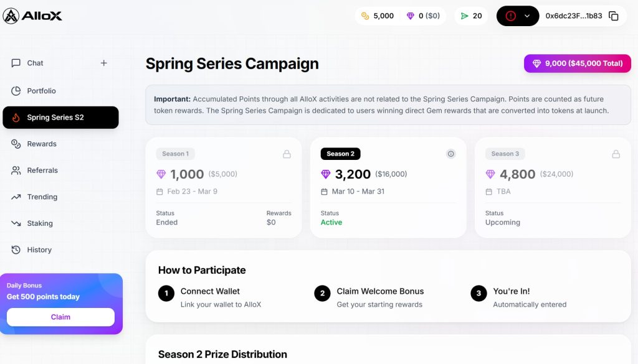The image size is (638, 364).
Task: Open the History page
Action: [39, 250]
